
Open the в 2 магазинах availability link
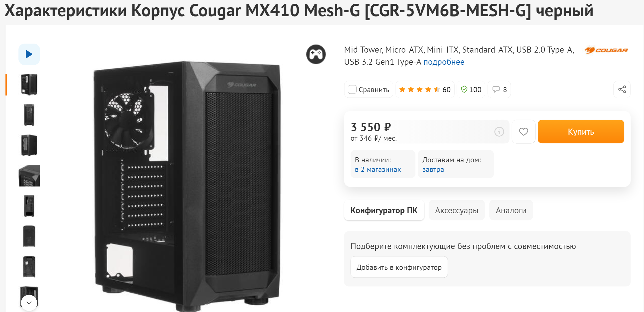[378, 170]
